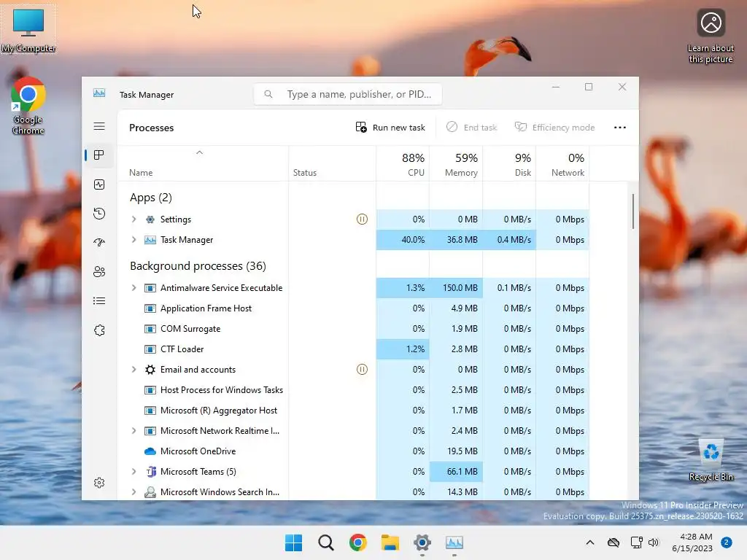747x560 pixels.
Task: Click the Microsoft Teams process icon
Action: click(x=151, y=472)
